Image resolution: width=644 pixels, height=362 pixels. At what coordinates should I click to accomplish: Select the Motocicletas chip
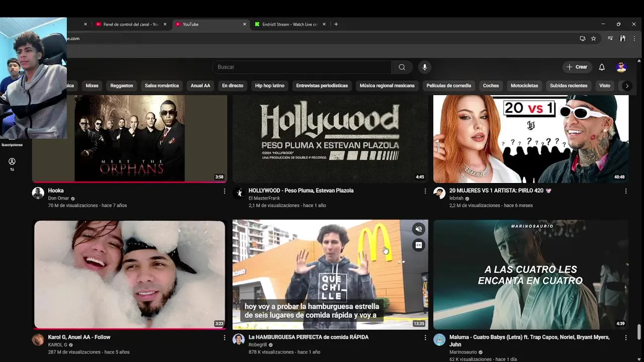click(x=524, y=85)
